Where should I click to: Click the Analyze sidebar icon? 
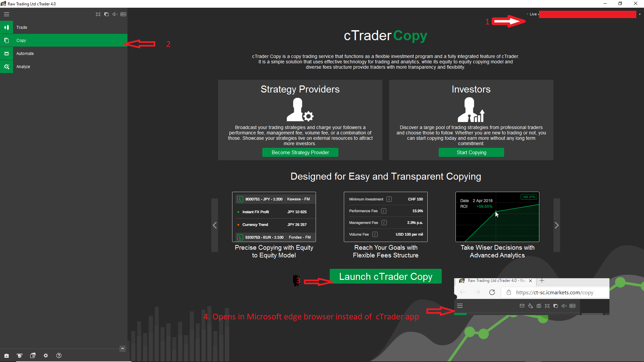(6, 66)
